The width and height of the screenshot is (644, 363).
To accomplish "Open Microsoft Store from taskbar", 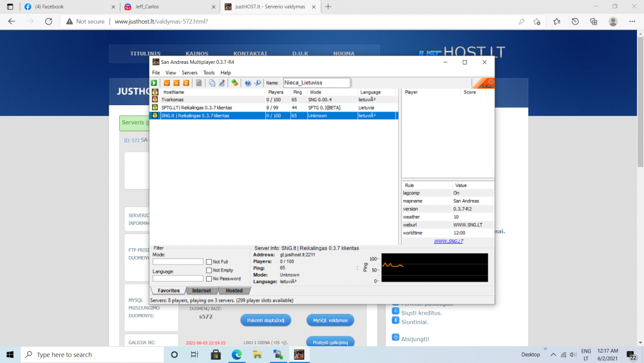I will pyautogui.click(x=216, y=355).
